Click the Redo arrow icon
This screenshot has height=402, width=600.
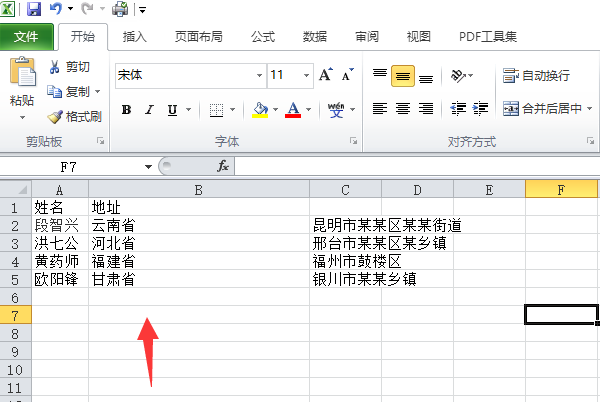tap(87, 8)
